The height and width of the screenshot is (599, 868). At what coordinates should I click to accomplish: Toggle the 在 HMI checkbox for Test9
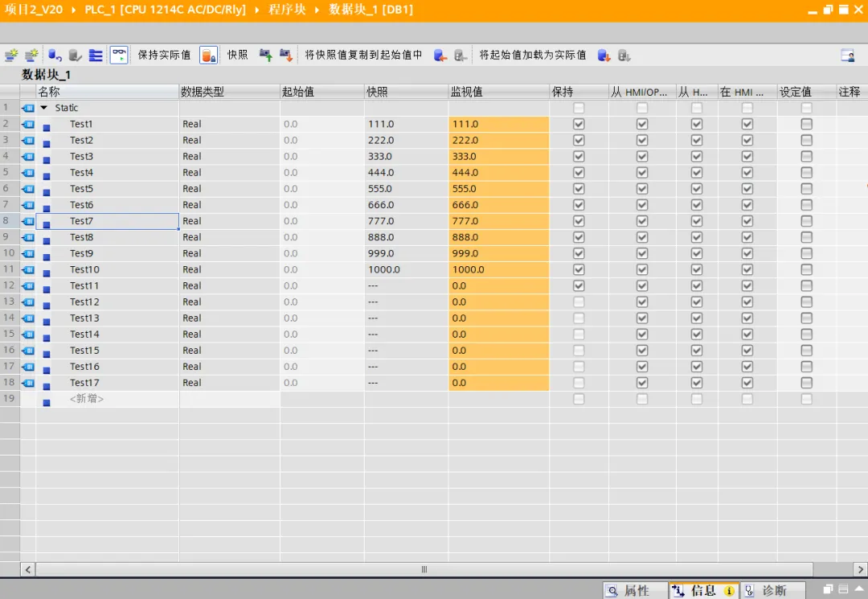[747, 253]
